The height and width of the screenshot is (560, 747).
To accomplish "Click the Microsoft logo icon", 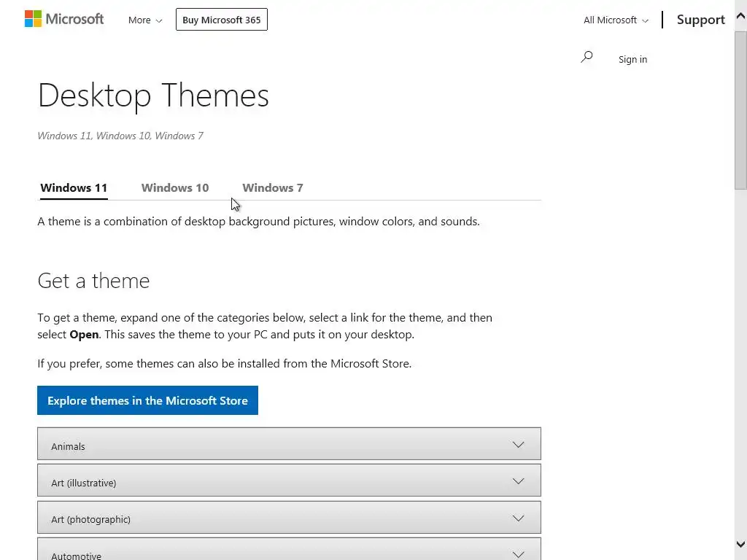I will point(34,19).
